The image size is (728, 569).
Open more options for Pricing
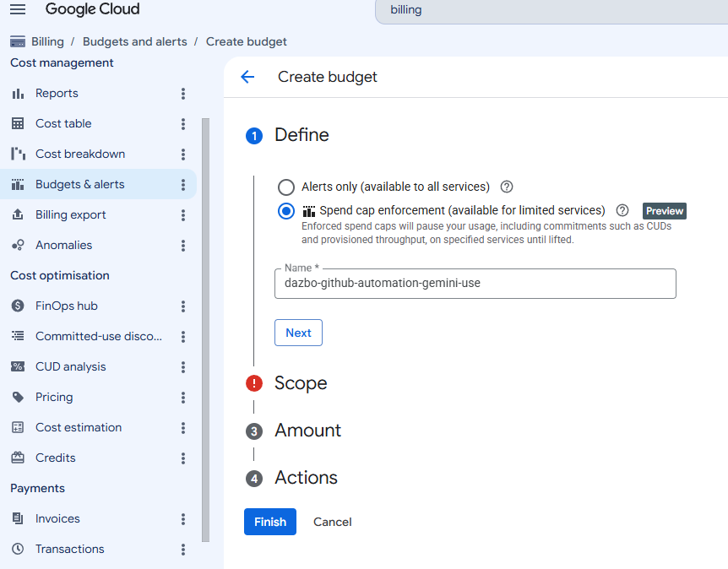click(183, 398)
